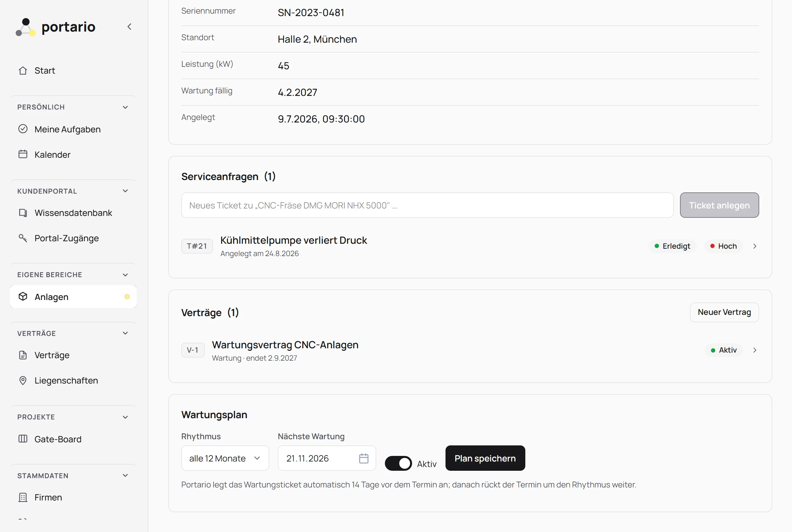Screen dimensions: 792x532
Task: Click the Gate-Board columns icon
Action: coord(23,439)
